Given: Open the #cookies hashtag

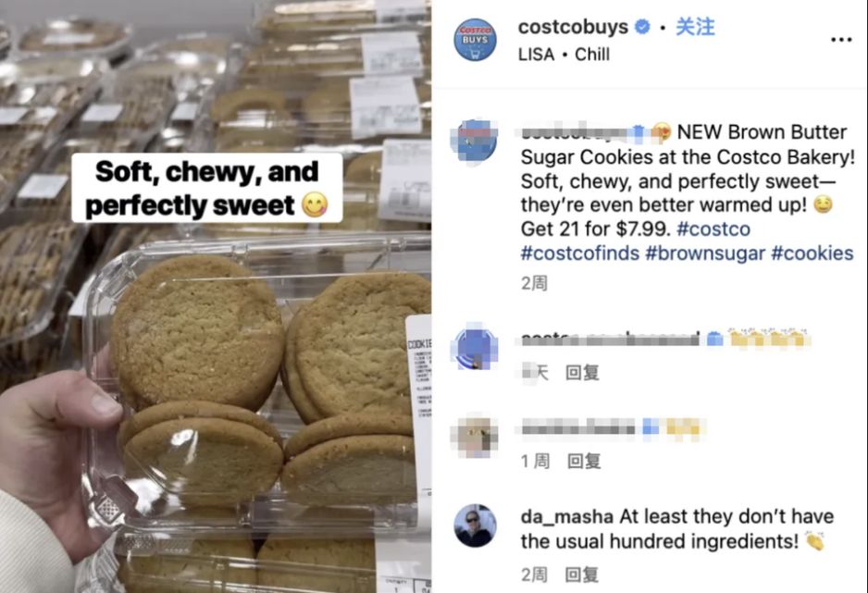Looking at the screenshot, I should coord(812,253).
